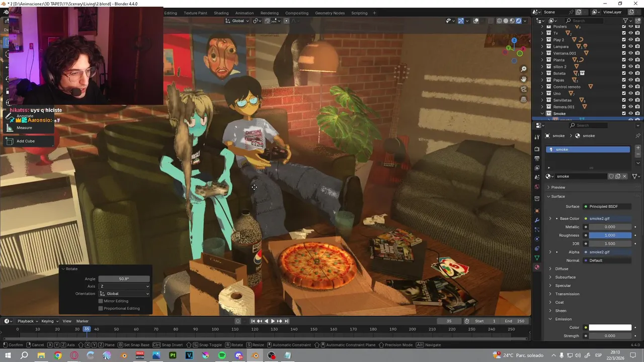Open the Material properties tab icon

tap(537, 267)
